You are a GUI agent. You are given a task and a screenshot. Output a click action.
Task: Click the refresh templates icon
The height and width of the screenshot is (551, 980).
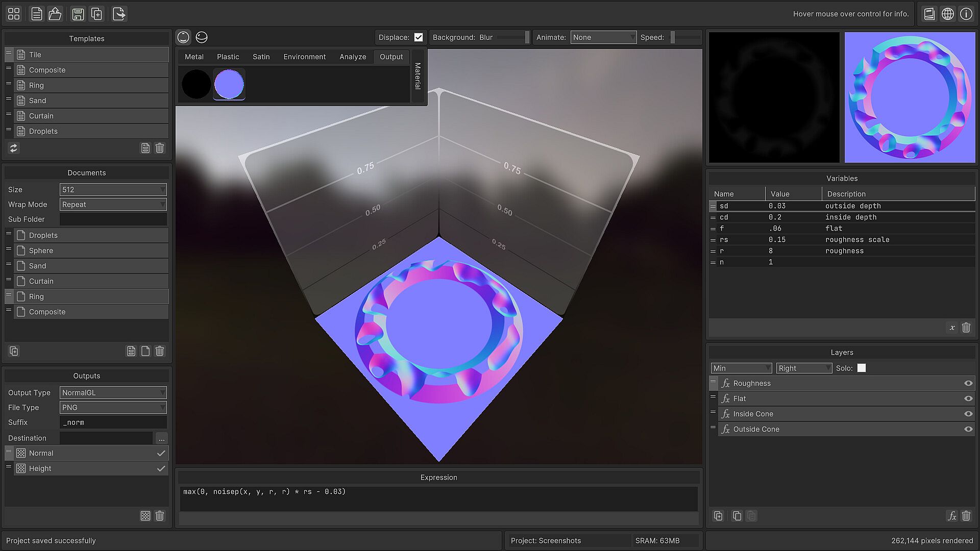[x=14, y=148]
